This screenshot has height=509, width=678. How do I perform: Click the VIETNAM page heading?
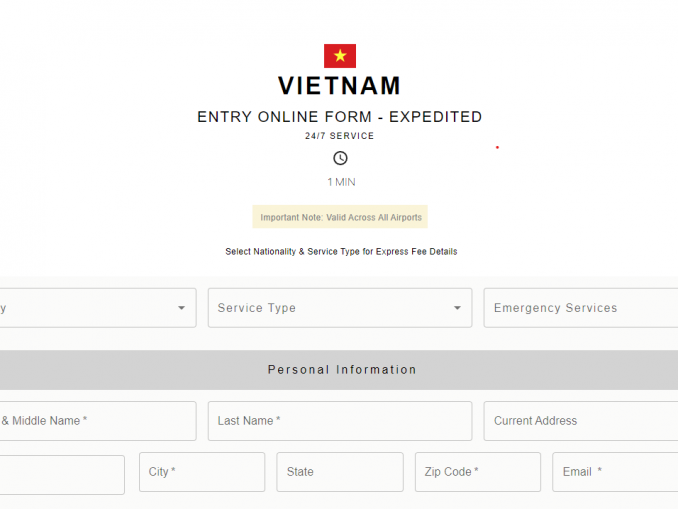click(x=340, y=86)
